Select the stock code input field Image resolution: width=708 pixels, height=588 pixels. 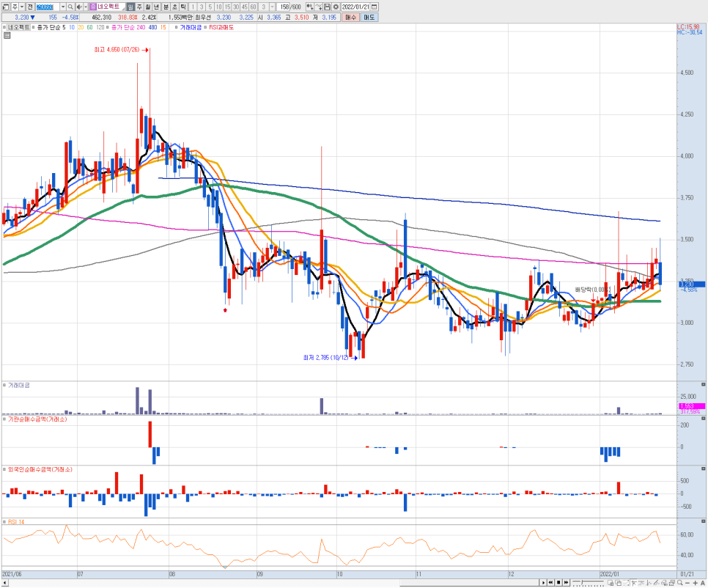tap(47, 7)
